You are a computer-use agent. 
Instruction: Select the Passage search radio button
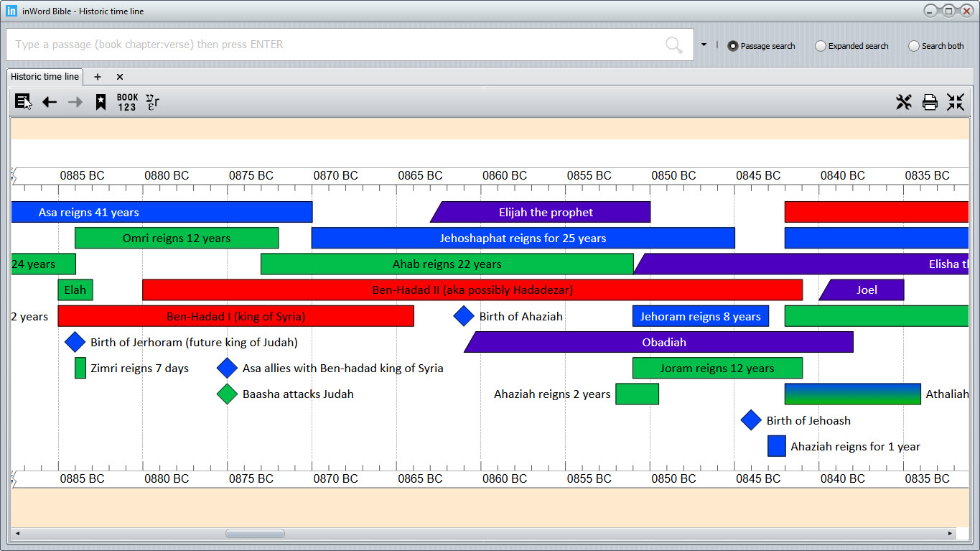pyautogui.click(x=732, y=45)
